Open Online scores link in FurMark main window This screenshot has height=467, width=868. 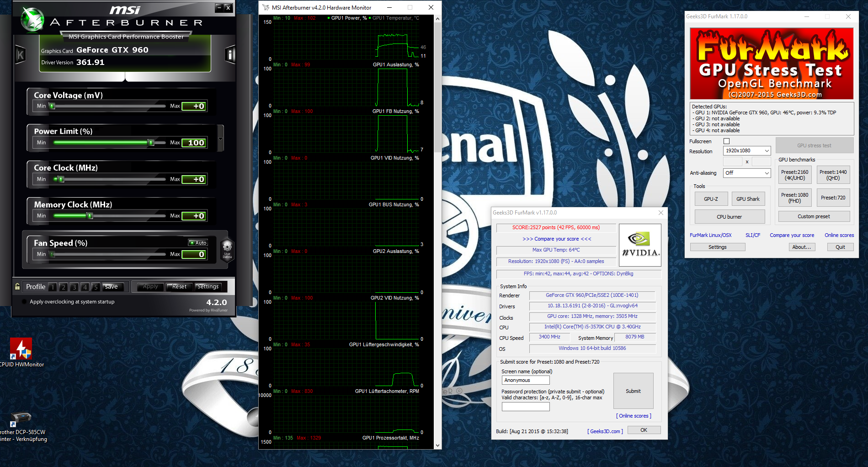839,235
